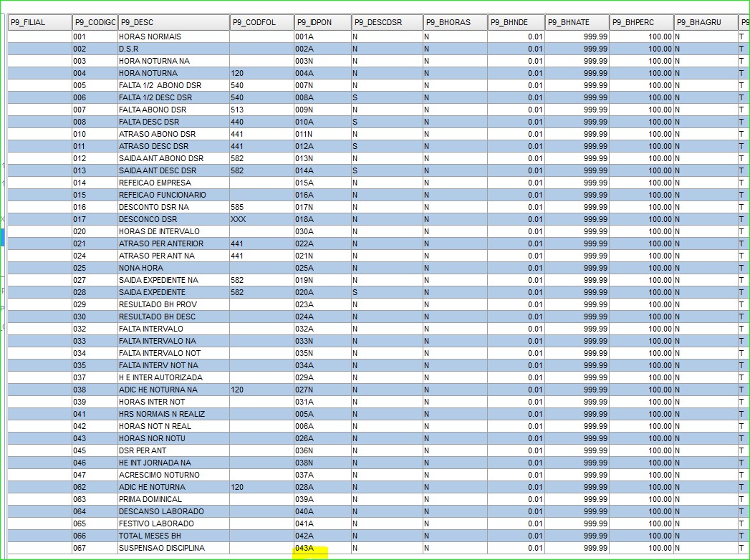Click the S value in SAIDA ANT DESC DSR row

[387, 170]
